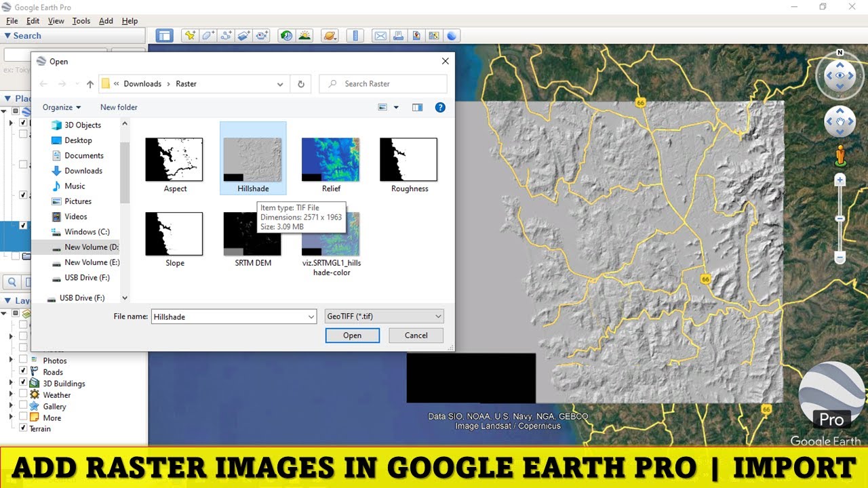This screenshot has height=488, width=868.
Task: Expand the 3D Buildings layer tree
Action: [x=11, y=383]
